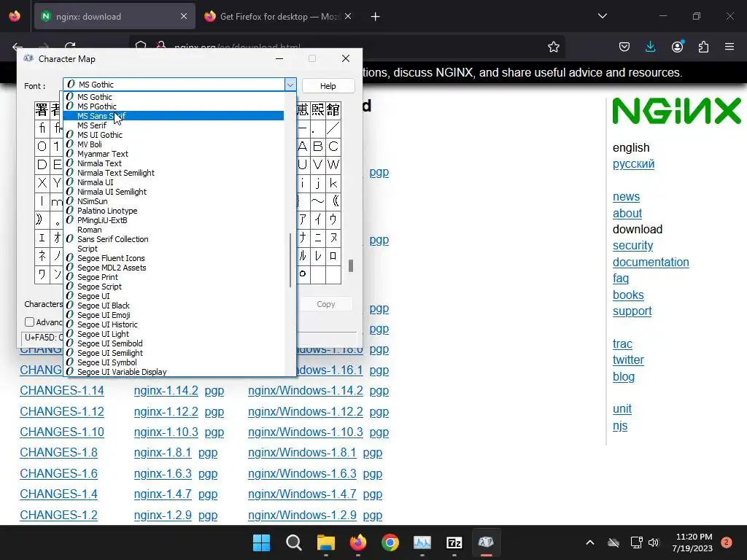Open the Firefox account icon
The image size is (747, 560).
[x=677, y=47]
